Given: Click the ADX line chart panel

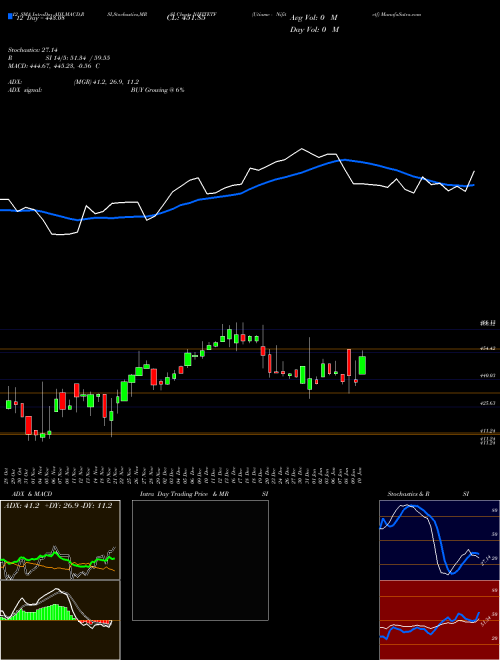Looking at the screenshot, I should [60, 540].
